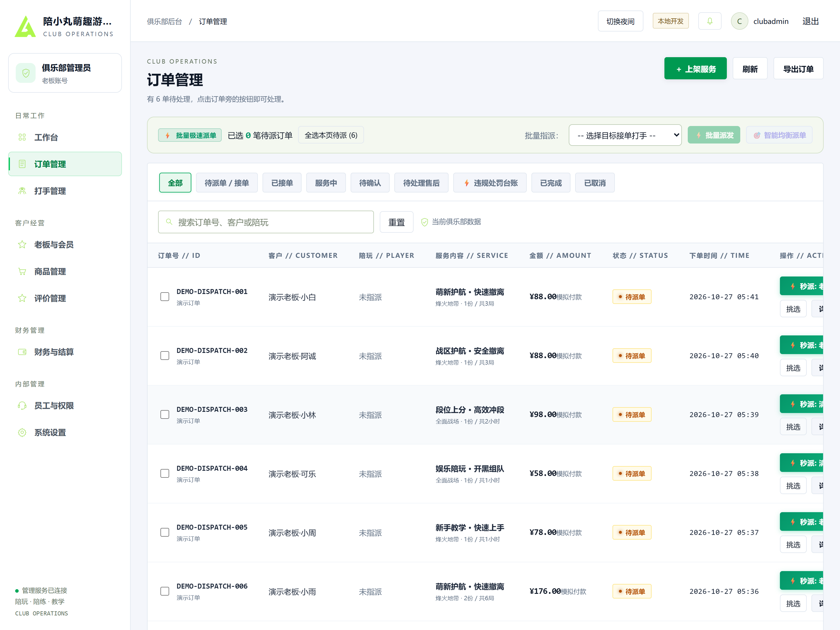The image size is (840, 630).
Task: Click the shield icon on the admin card
Action: [x=26, y=73]
